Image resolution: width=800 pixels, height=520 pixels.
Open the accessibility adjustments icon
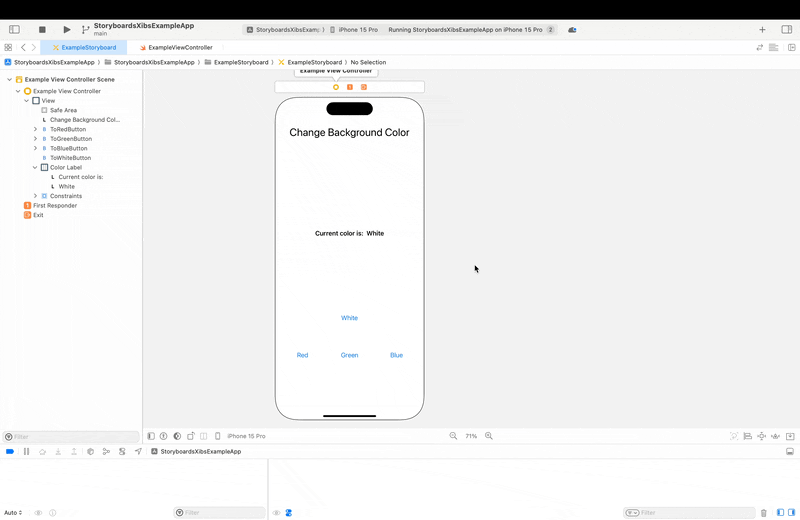pyautogui.click(x=163, y=436)
